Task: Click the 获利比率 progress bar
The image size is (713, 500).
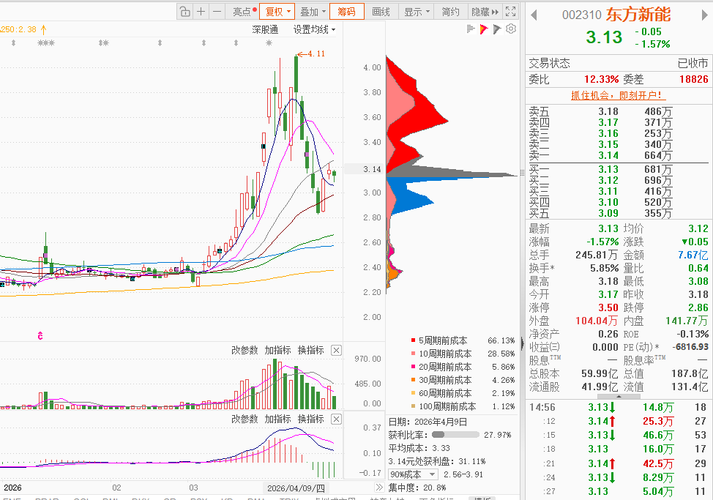Action: pyautogui.click(x=455, y=435)
